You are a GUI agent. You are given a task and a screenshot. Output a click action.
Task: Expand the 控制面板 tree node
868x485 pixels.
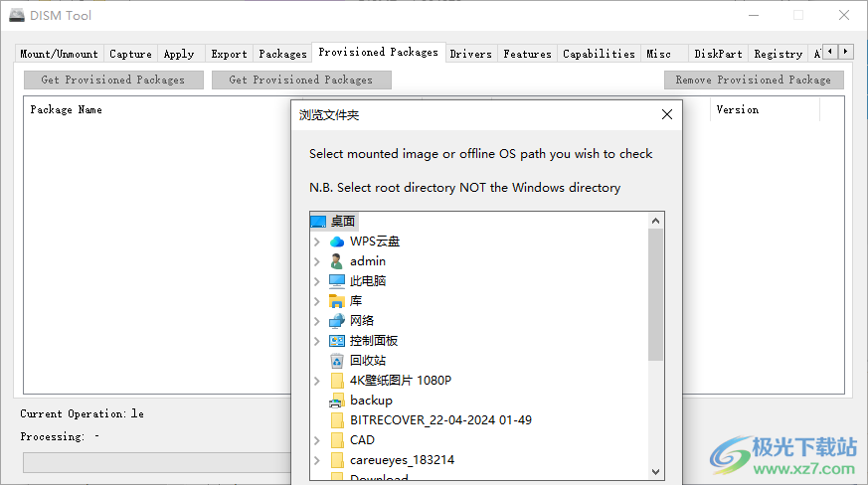pyautogui.click(x=316, y=342)
